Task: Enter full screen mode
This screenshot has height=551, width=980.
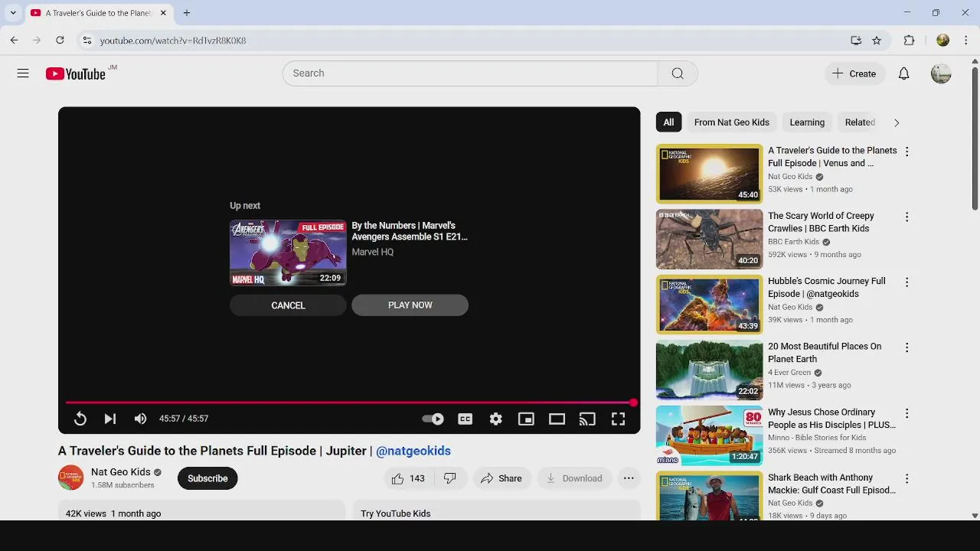Action: 618,419
